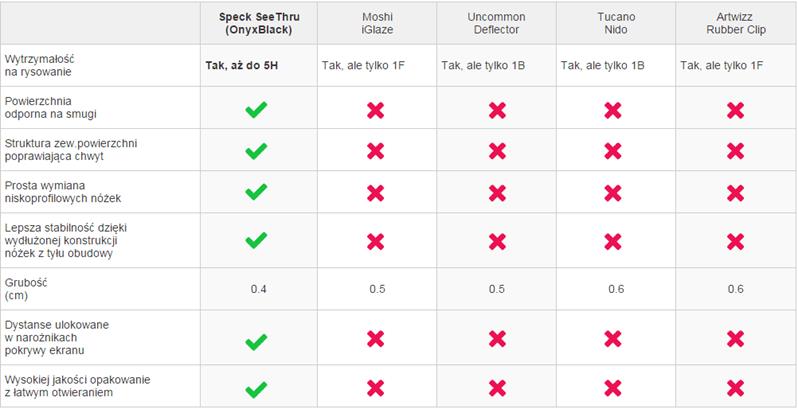
Task: Click Speck green check in packaging row
Action: [x=256, y=390]
